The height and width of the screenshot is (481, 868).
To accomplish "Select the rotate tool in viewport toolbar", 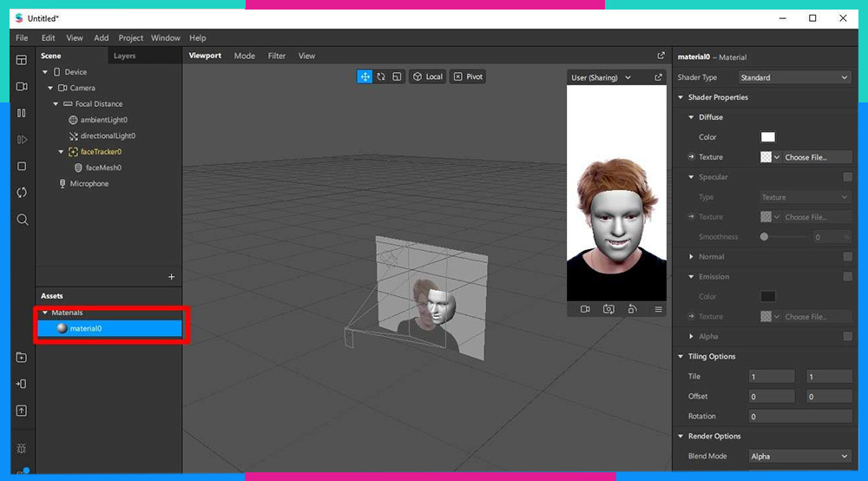I will tap(381, 77).
